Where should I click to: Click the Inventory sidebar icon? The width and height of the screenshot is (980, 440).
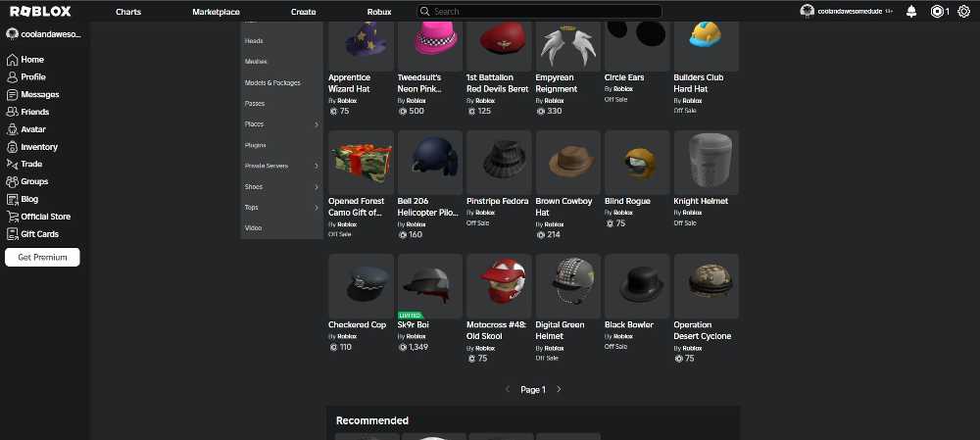coord(12,147)
